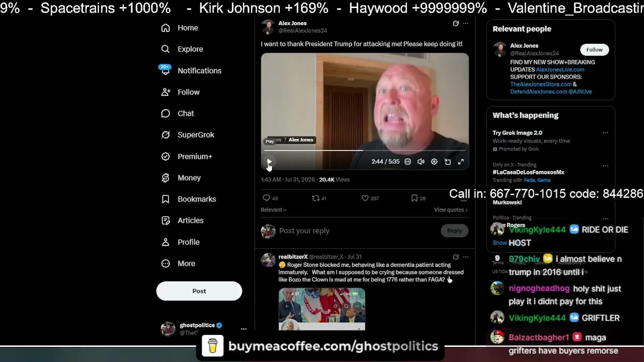Open the @AJNlive mention link
The width and height of the screenshot is (644, 362).
[x=580, y=92]
